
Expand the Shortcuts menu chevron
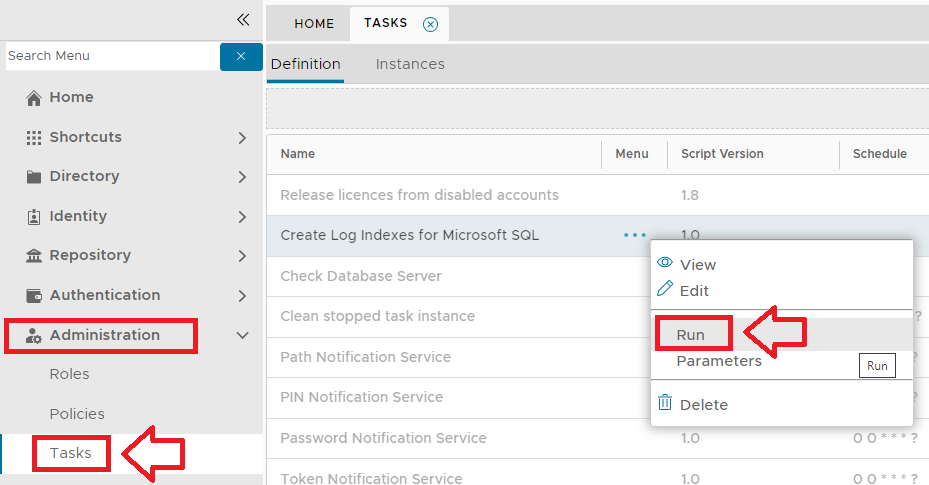(x=242, y=137)
